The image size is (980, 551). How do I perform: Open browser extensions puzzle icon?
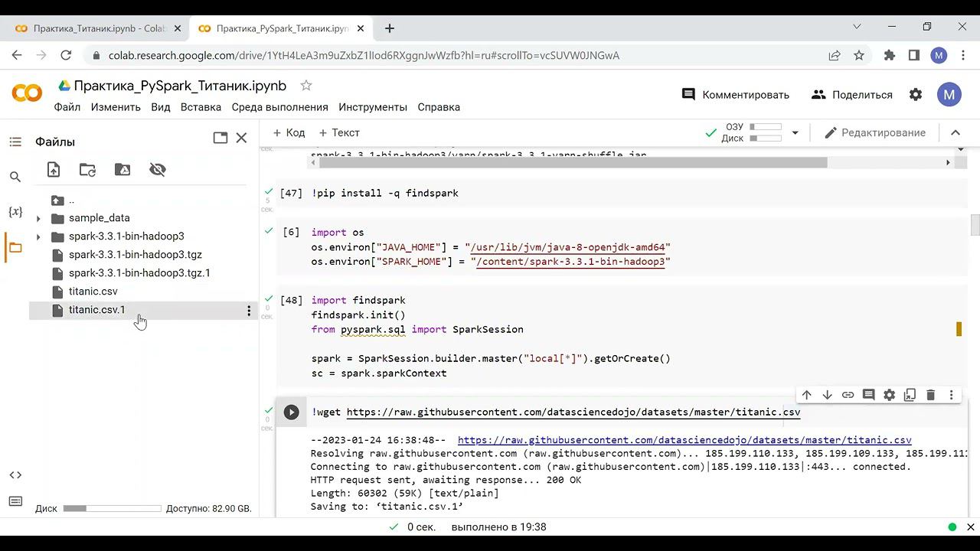coord(890,56)
